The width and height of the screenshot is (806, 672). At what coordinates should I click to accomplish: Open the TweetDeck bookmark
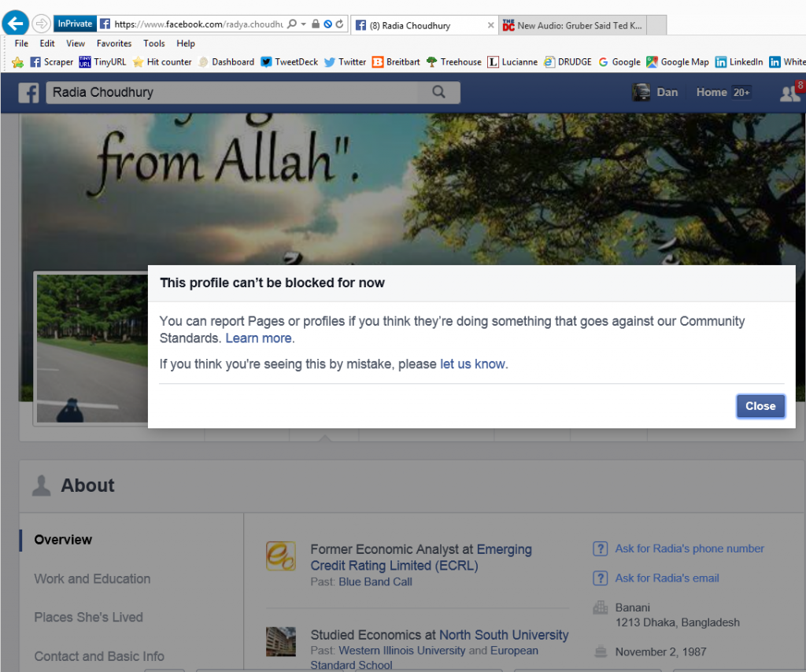pyautogui.click(x=290, y=62)
